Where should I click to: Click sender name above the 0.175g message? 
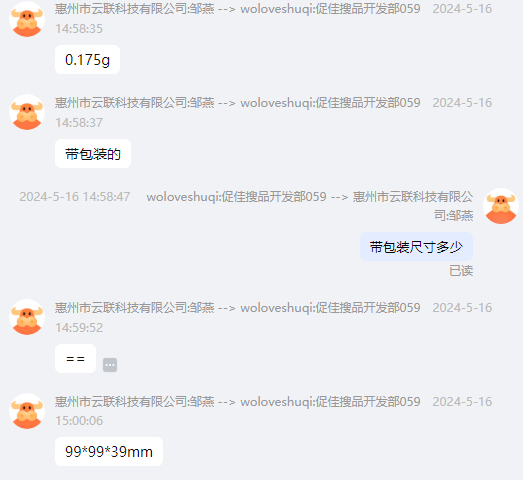click(x=237, y=9)
